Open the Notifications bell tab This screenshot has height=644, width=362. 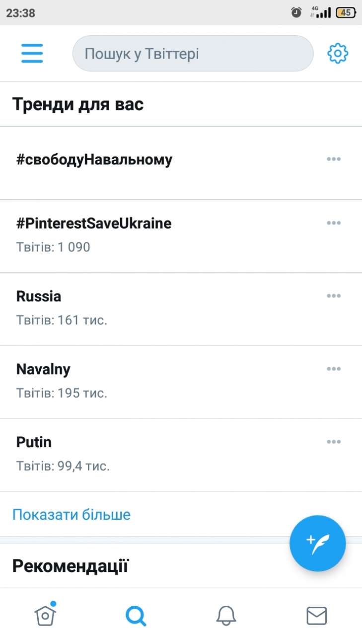pyautogui.click(x=226, y=616)
